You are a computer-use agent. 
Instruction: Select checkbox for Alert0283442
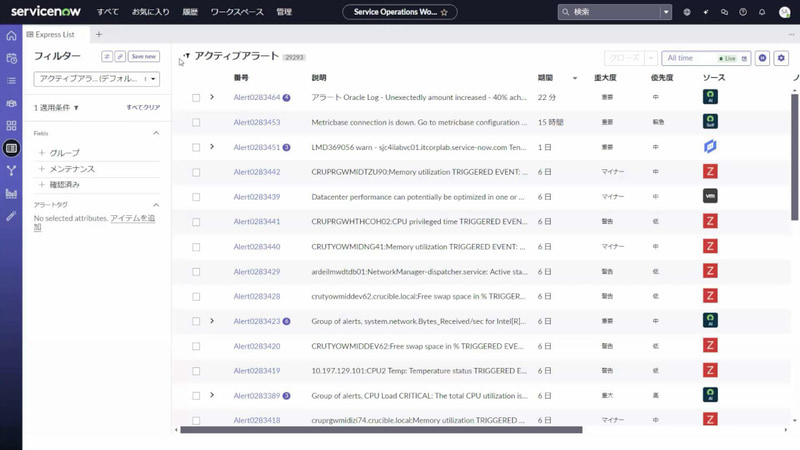[196, 172]
